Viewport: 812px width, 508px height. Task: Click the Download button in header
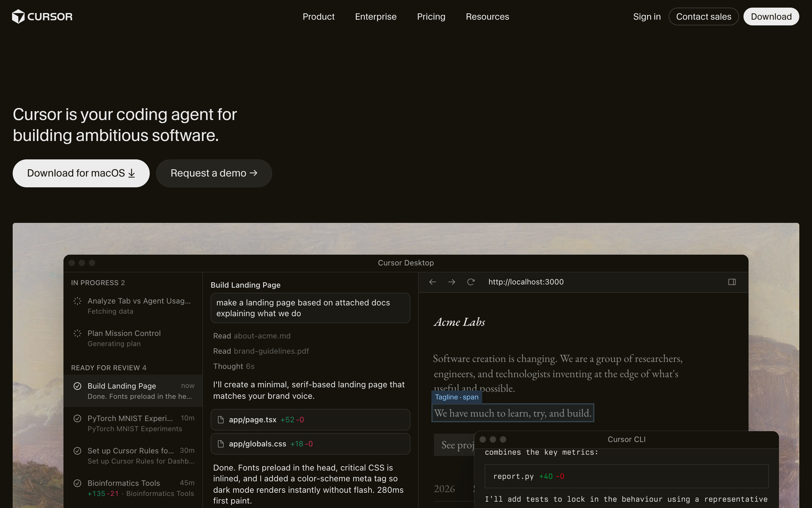(x=771, y=17)
